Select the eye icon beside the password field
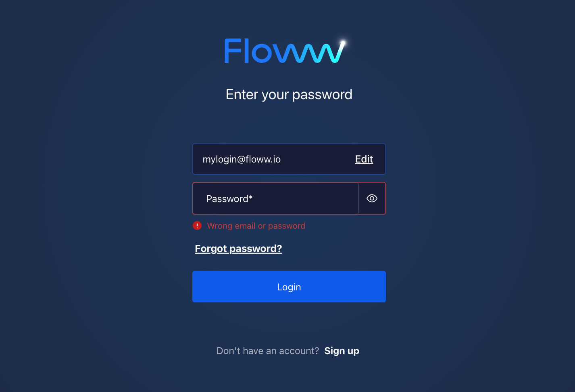 [x=371, y=198]
